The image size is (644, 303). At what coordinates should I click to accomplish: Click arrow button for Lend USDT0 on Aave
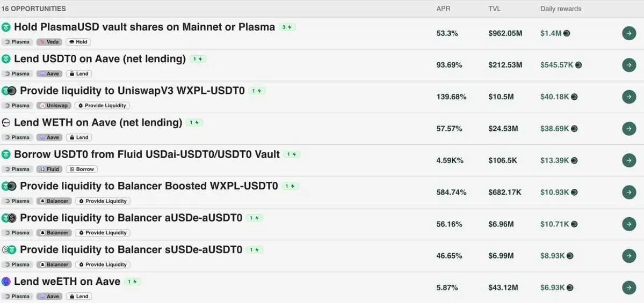[629, 65]
